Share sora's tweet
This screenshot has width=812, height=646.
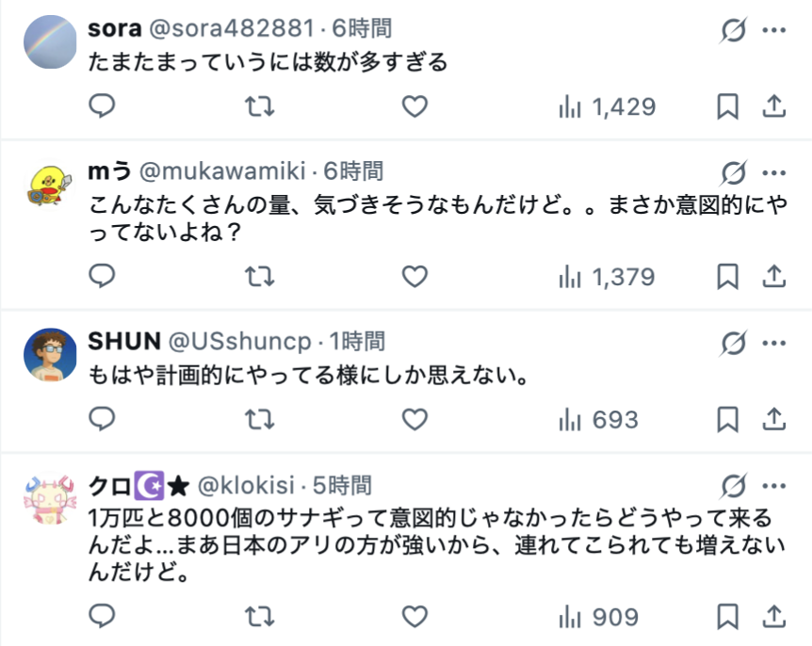coord(773,106)
